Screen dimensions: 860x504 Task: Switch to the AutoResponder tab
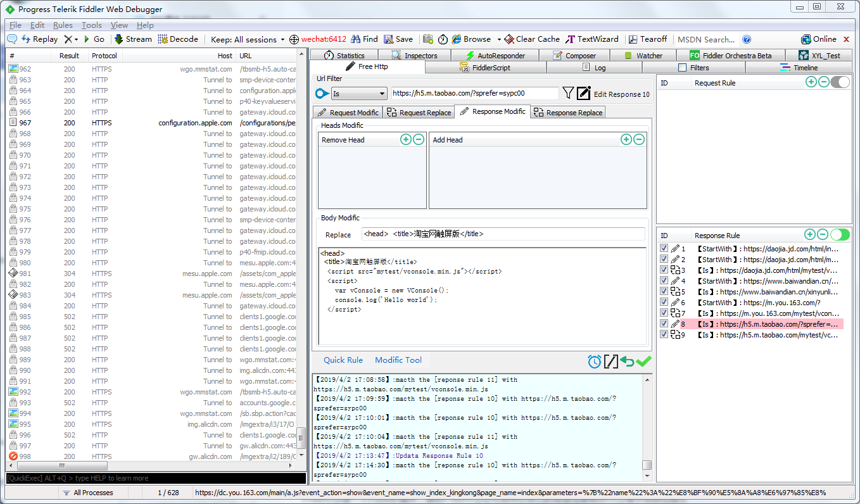point(495,55)
